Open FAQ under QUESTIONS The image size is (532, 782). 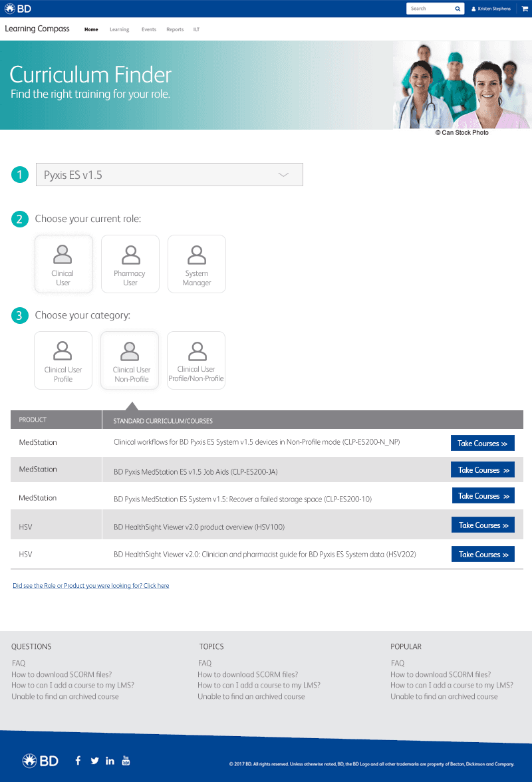coord(19,663)
